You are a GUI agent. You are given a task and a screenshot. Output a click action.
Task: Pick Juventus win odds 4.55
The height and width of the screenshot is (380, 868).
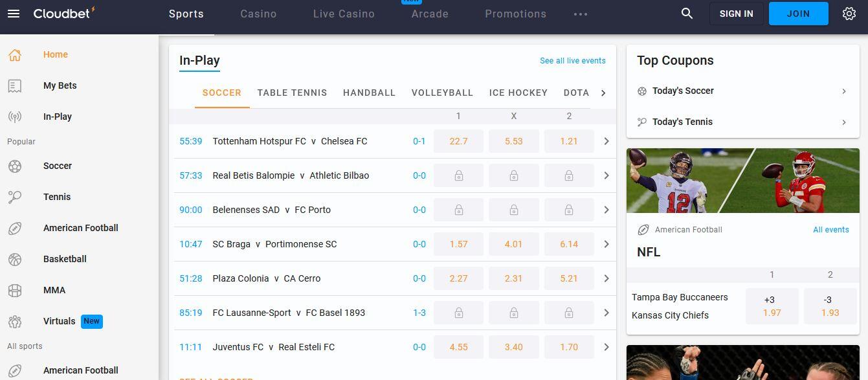click(x=458, y=347)
